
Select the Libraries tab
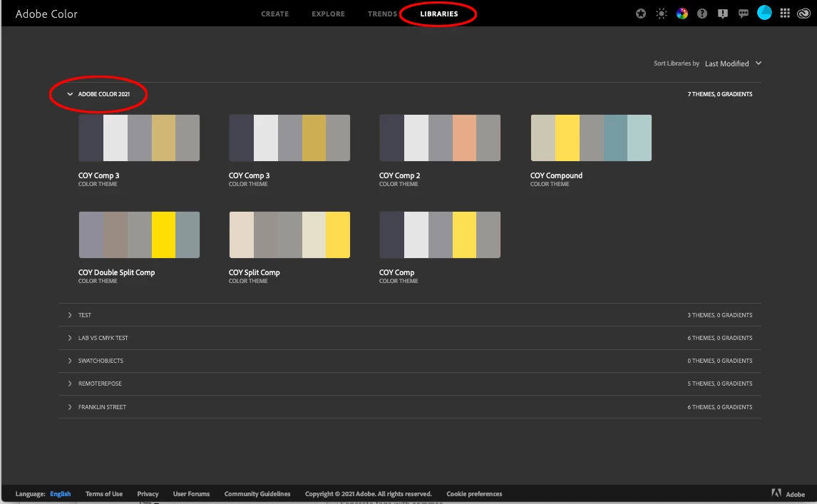click(x=438, y=14)
